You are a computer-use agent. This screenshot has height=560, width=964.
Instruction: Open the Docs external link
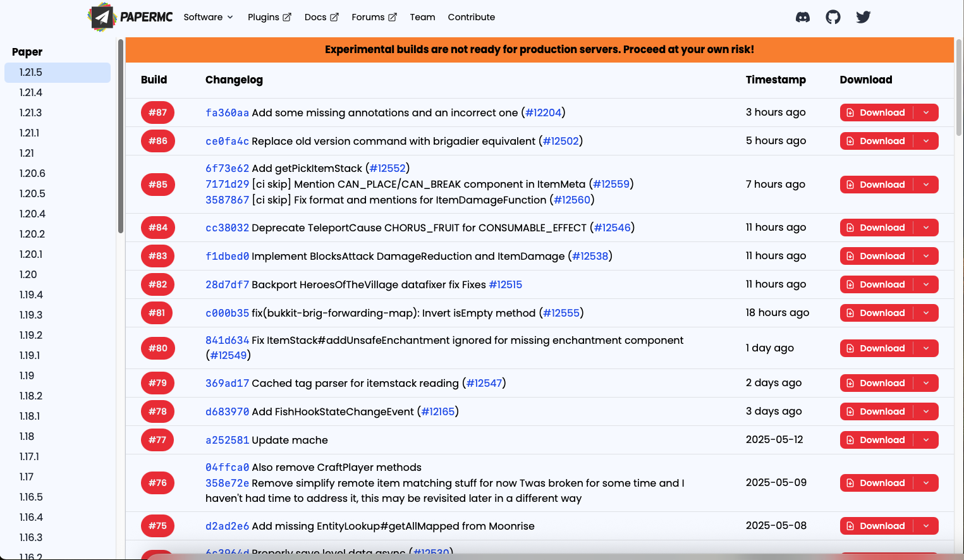tap(322, 17)
